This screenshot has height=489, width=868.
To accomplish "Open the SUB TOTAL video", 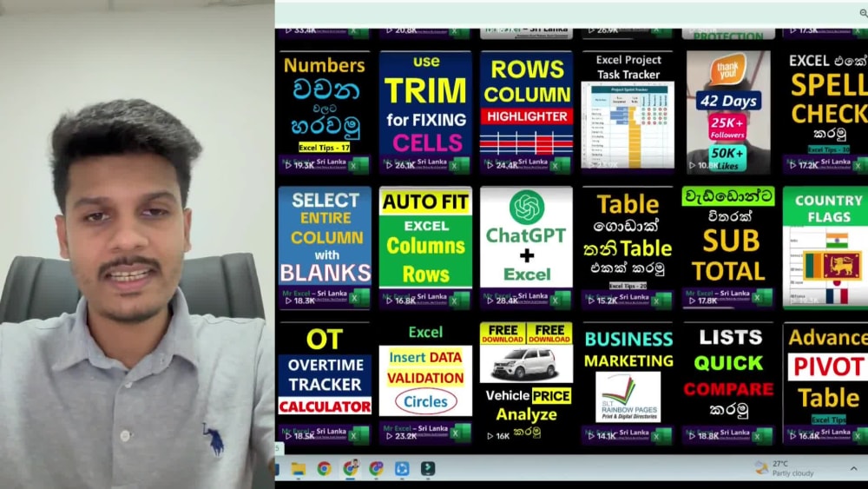I will 728,248.
